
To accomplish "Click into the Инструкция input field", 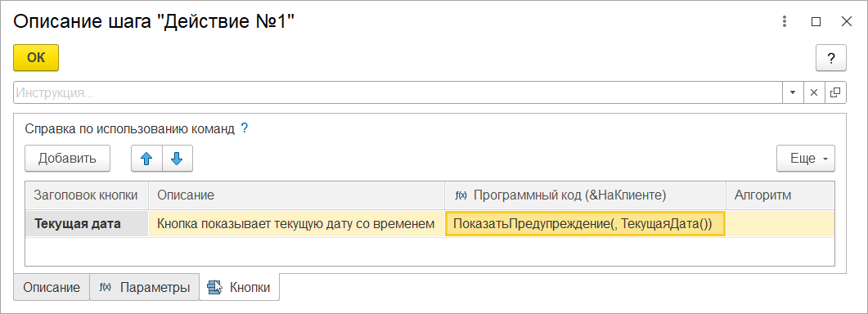I will [x=398, y=92].
